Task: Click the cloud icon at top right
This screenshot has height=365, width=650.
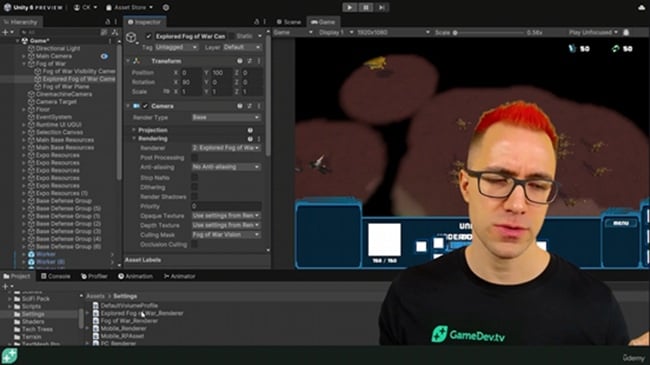Action: point(642,7)
